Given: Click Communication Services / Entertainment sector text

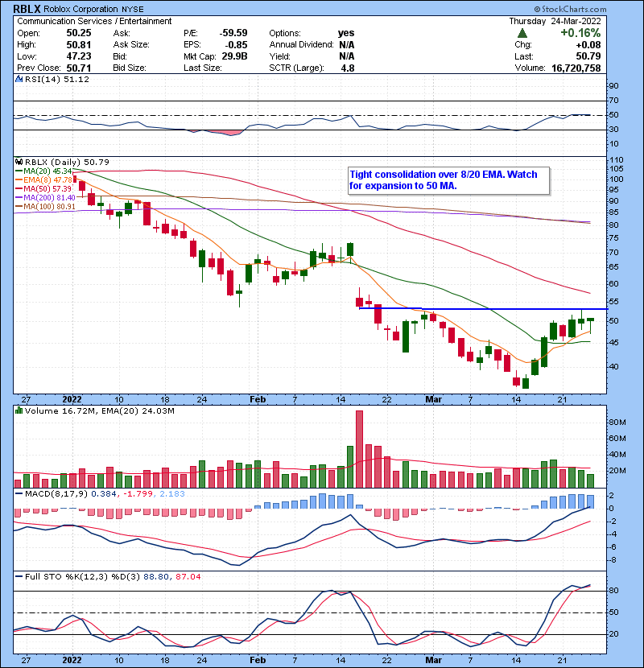Looking at the screenshot, I should click(94, 21).
